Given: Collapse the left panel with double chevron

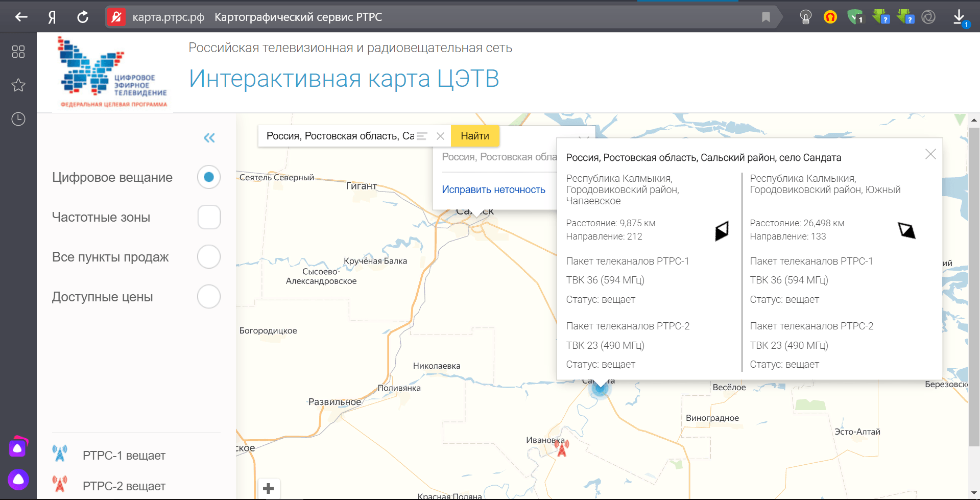Looking at the screenshot, I should [x=209, y=138].
